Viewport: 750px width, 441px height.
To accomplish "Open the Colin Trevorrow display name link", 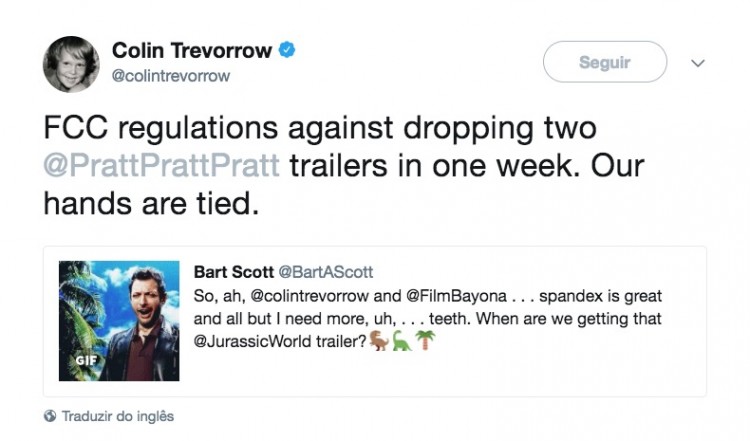I will click(192, 50).
